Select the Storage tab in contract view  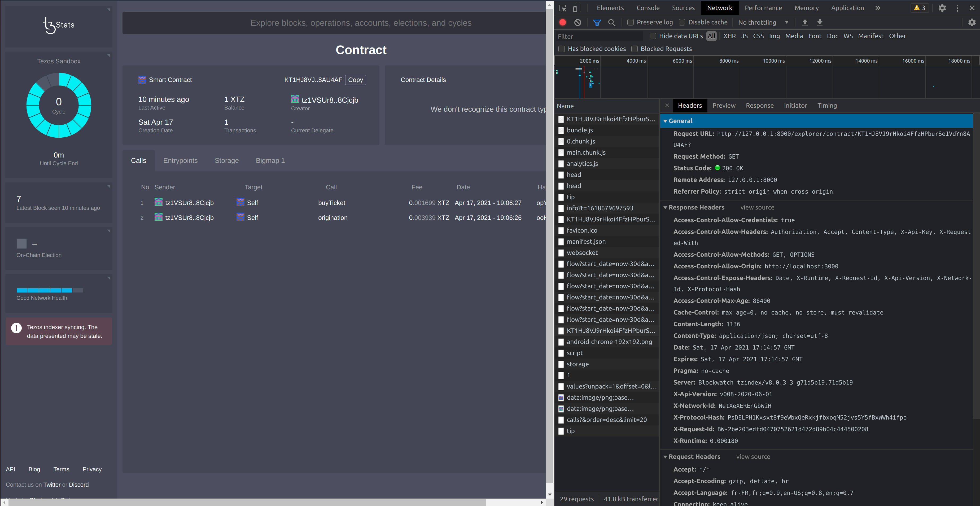(226, 160)
